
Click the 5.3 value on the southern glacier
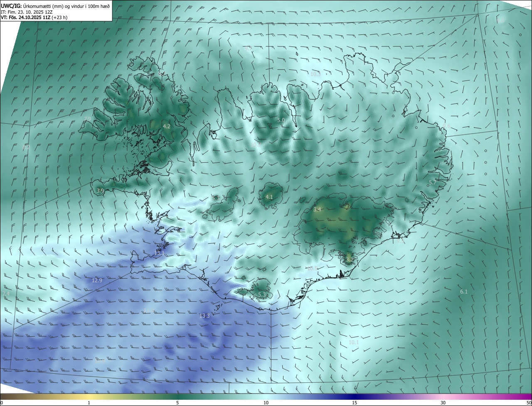pos(262,294)
